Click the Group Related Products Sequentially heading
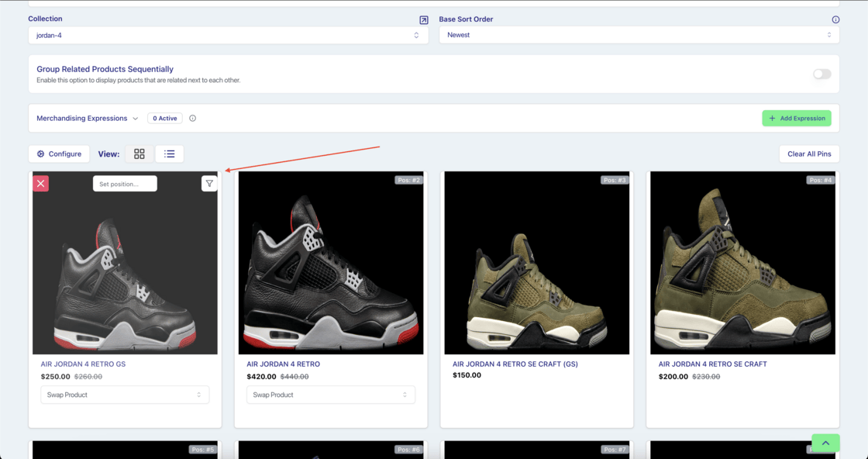 (105, 69)
